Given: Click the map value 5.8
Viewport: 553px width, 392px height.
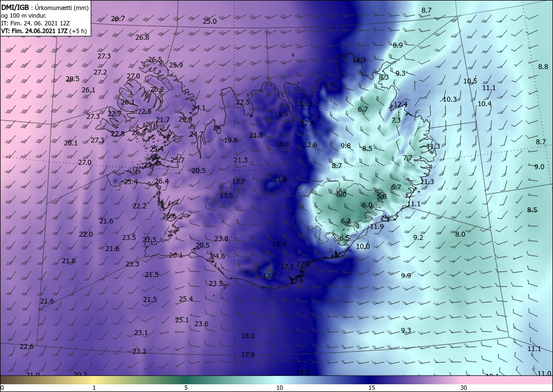Looking at the screenshot, I should tap(382, 196).
